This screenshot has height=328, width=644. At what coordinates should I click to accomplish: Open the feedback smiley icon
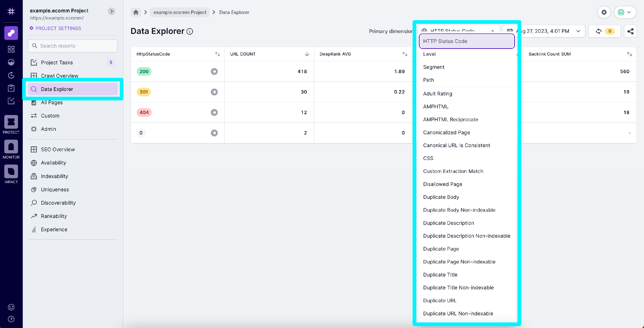pyautogui.click(x=11, y=307)
